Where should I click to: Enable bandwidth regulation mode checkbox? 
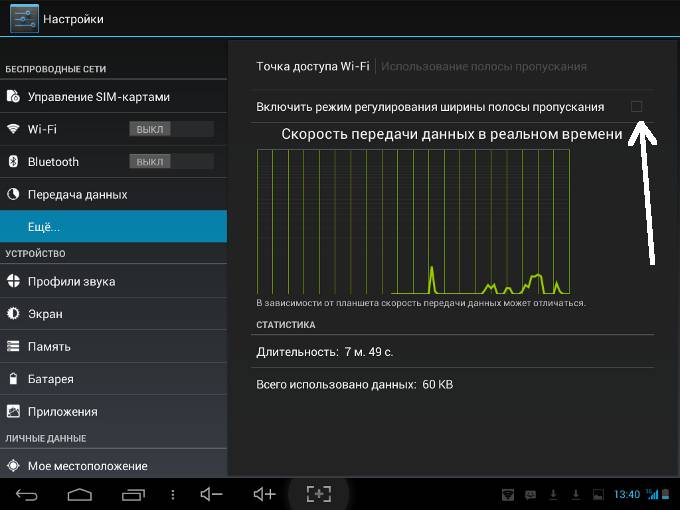point(636,106)
